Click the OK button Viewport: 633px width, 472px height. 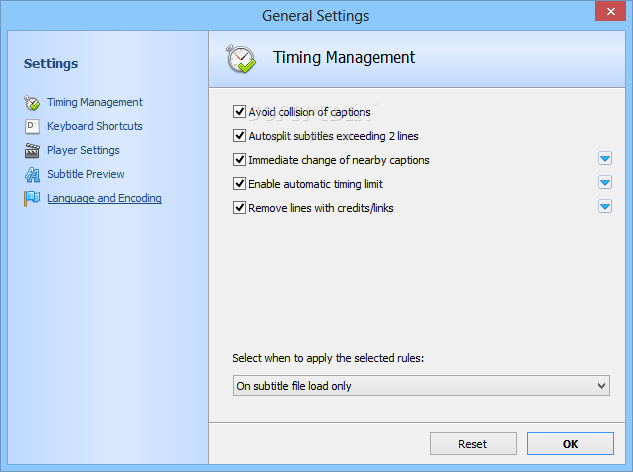(x=570, y=444)
